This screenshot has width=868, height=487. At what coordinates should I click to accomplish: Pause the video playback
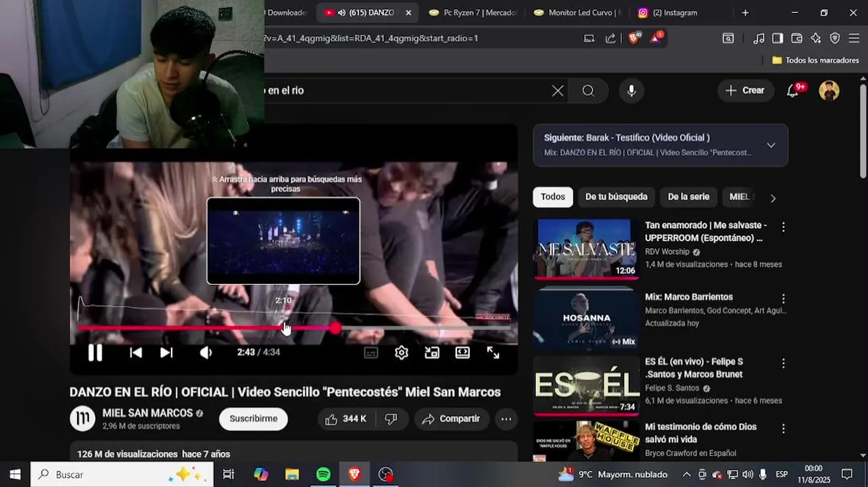(95, 352)
